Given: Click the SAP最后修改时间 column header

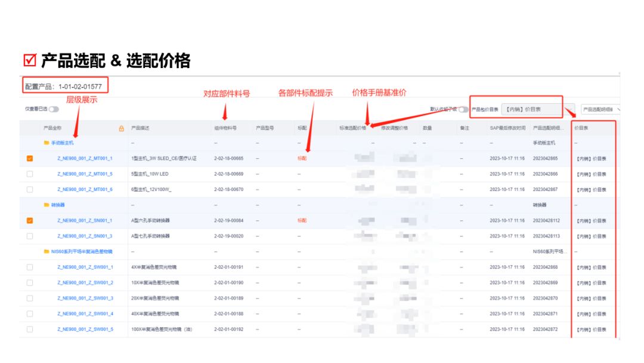Looking at the screenshot, I should [x=507, y=128].
